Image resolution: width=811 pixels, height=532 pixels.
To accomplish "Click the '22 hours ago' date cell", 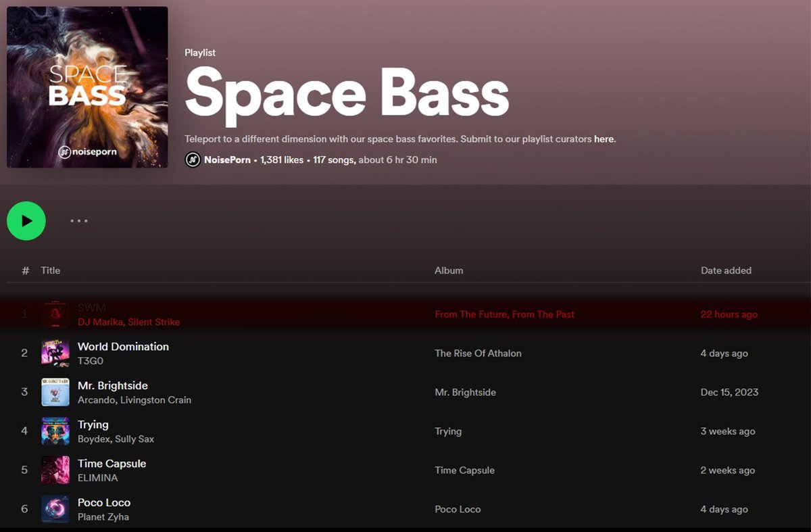I will coord(729,314).
